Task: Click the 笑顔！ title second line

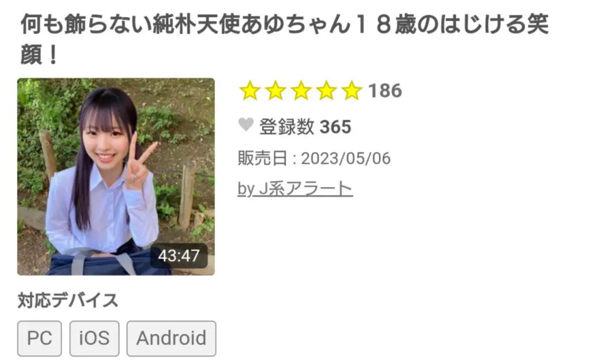Action: click(x=39, y=55)
